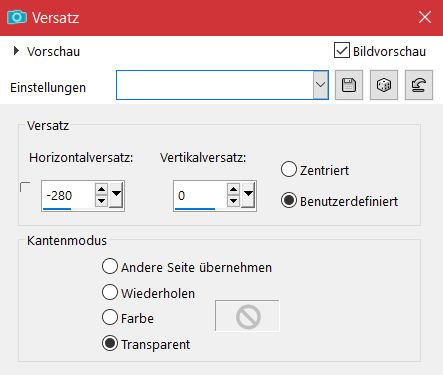Viewport: 443px width, 375px height.
Task: Click the disabled edge color swatch
Action: click(247, 316)
